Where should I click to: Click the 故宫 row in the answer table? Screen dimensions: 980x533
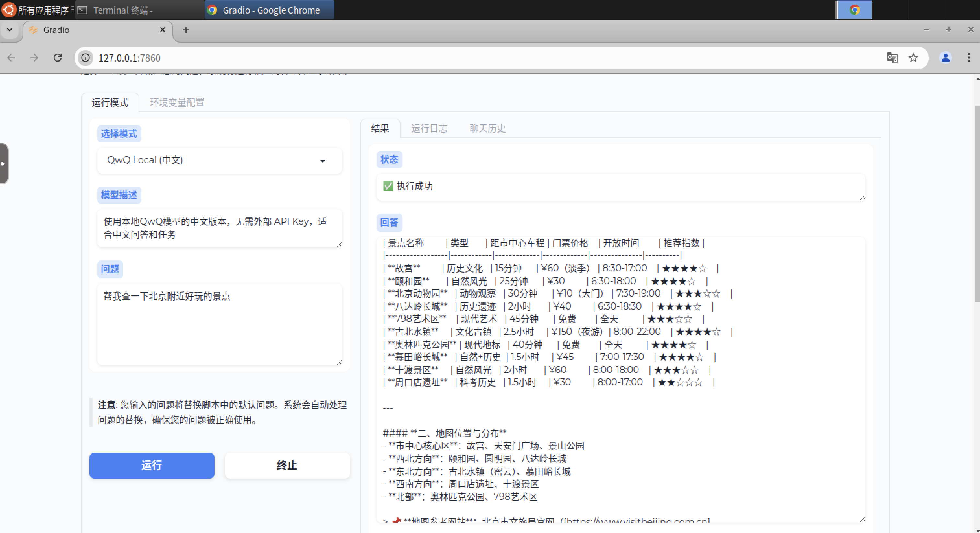551,268
